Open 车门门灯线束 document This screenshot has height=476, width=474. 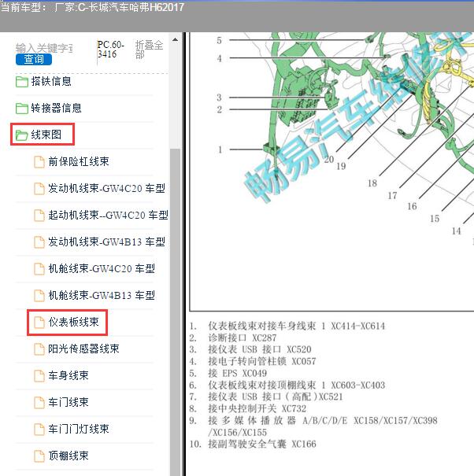(x=79, y=429)
